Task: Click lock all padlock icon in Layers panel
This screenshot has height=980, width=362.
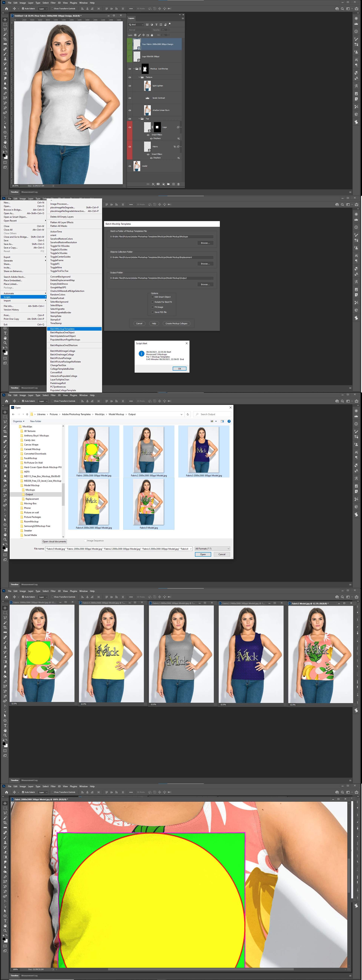Action: (152, 35)
